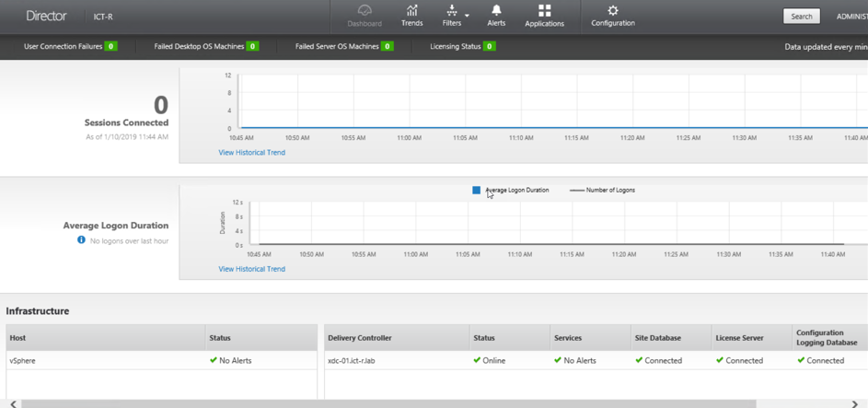The width and height of the screenshot is (868, 408).
Task: Click the Configuration Logging Database Connected checkmark
Action: click(x=801, y=360)
